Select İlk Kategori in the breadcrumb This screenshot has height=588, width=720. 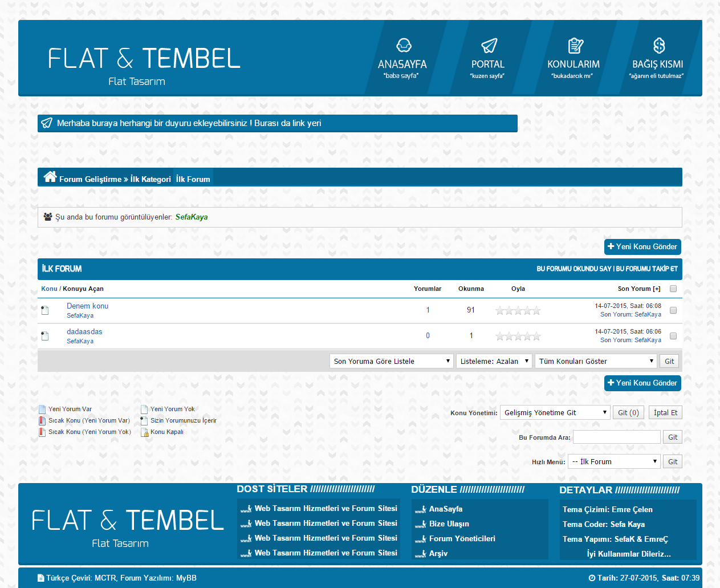[150, 179]
